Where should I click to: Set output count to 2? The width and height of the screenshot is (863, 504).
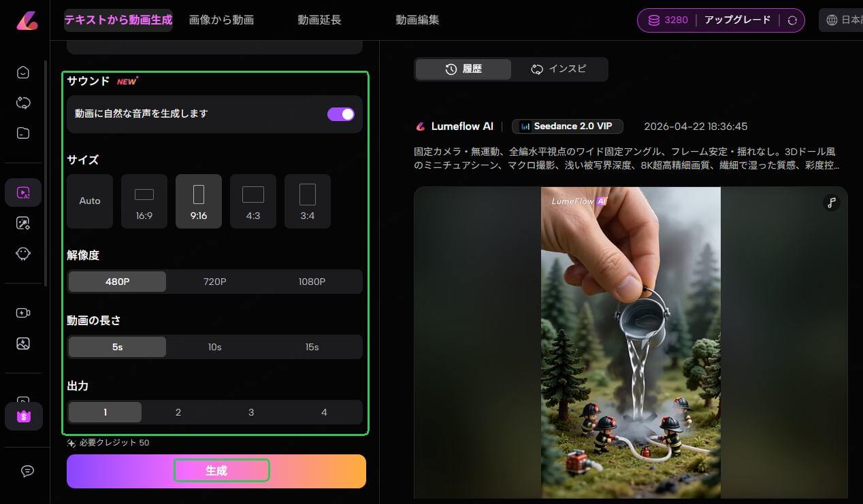(178, 412)
